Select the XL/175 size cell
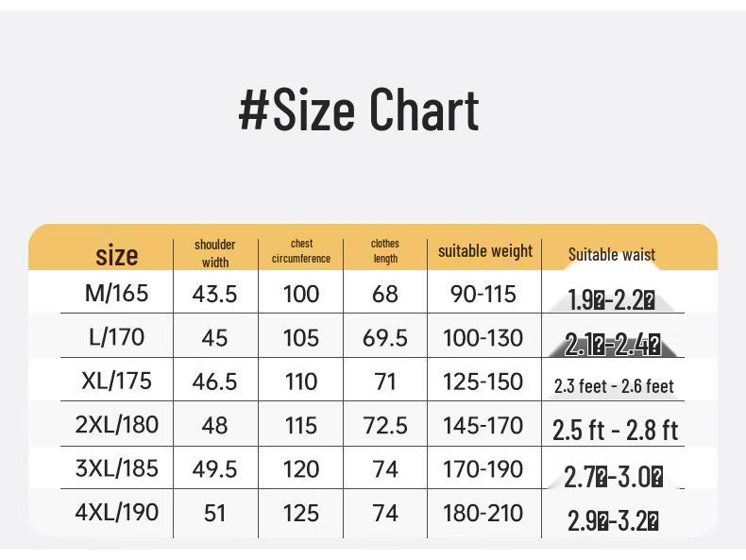The image size is (746, 560). coord(117,381)
